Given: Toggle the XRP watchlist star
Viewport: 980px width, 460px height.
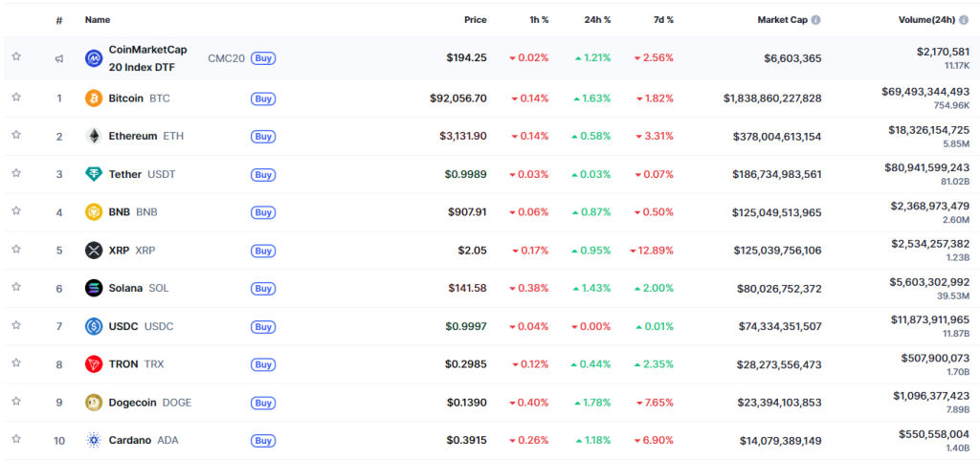Looking at the screenshot, I should pyautogui.click(x=16, y=249).
